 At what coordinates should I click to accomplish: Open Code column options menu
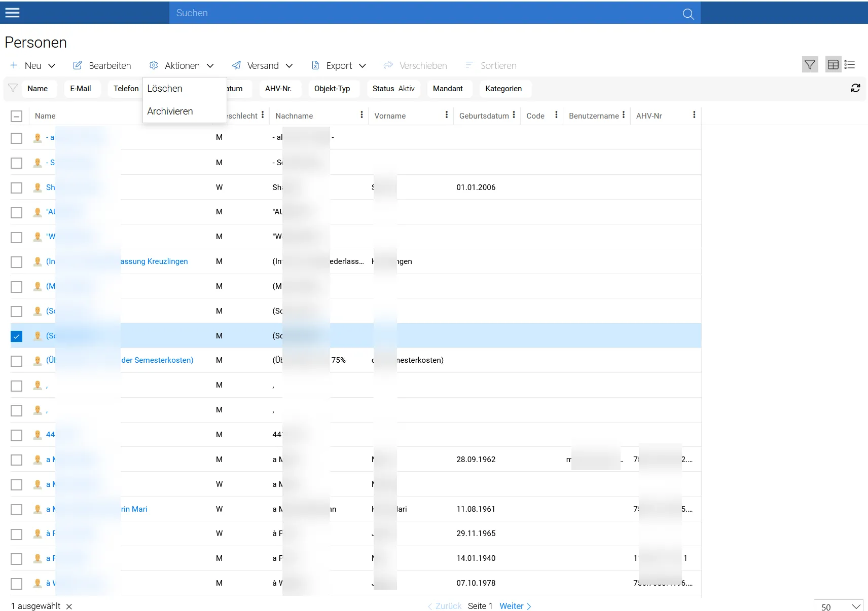[556, 115]
